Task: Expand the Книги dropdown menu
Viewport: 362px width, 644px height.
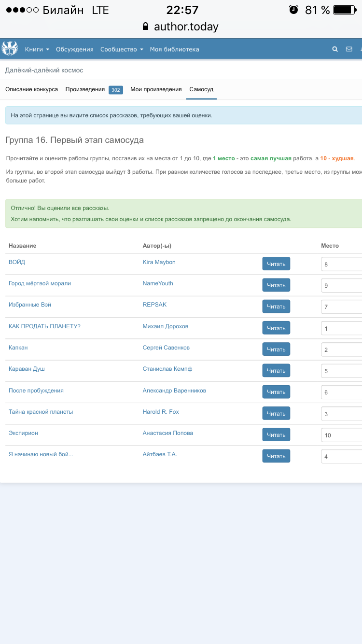Action: [37, 49]
